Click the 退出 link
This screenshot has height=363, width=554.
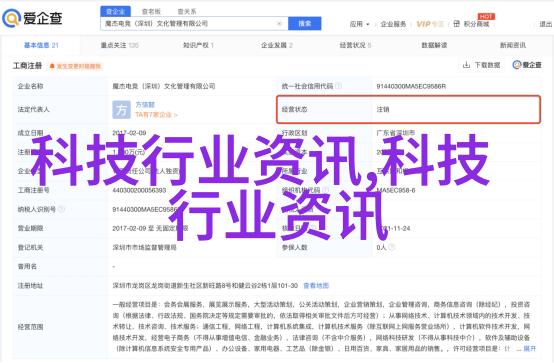coord(546,24)
